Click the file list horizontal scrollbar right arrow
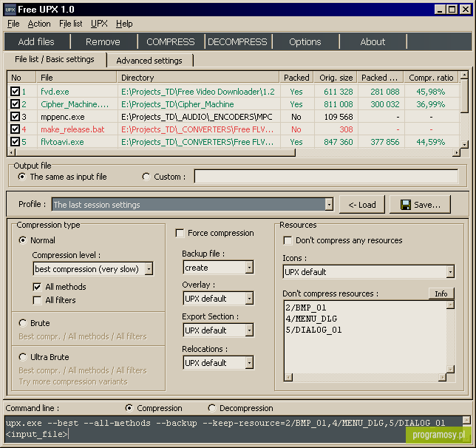Image resolution: width=476 pixels, height=448 pixels. 456,152
